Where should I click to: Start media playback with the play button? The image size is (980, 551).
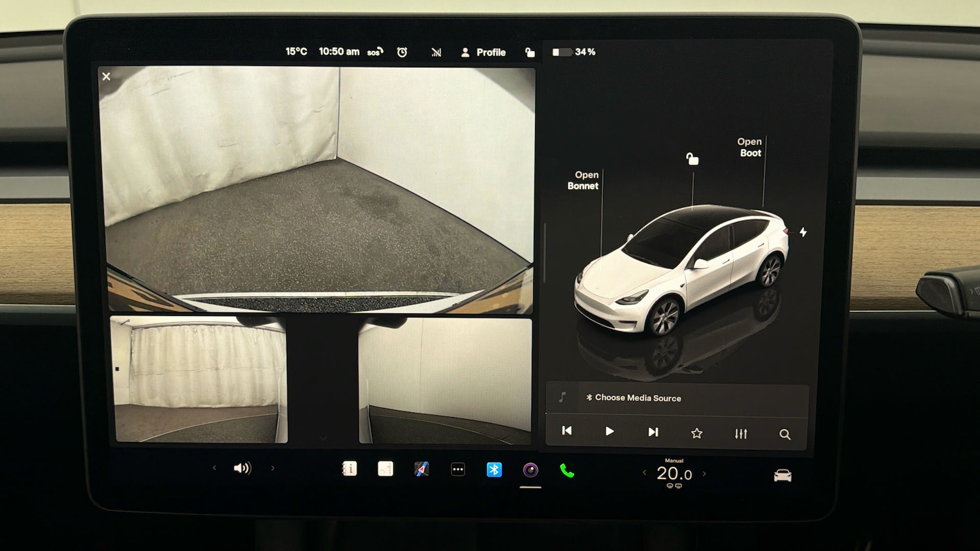click(x=610, y=432)
